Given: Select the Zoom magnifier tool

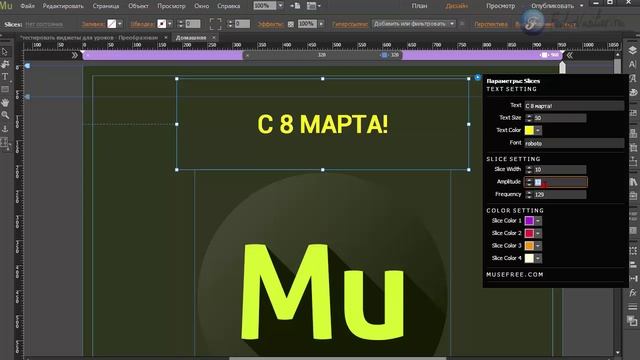Looking at the screenshot, I should pyautogui.click(x=5, y=116).
